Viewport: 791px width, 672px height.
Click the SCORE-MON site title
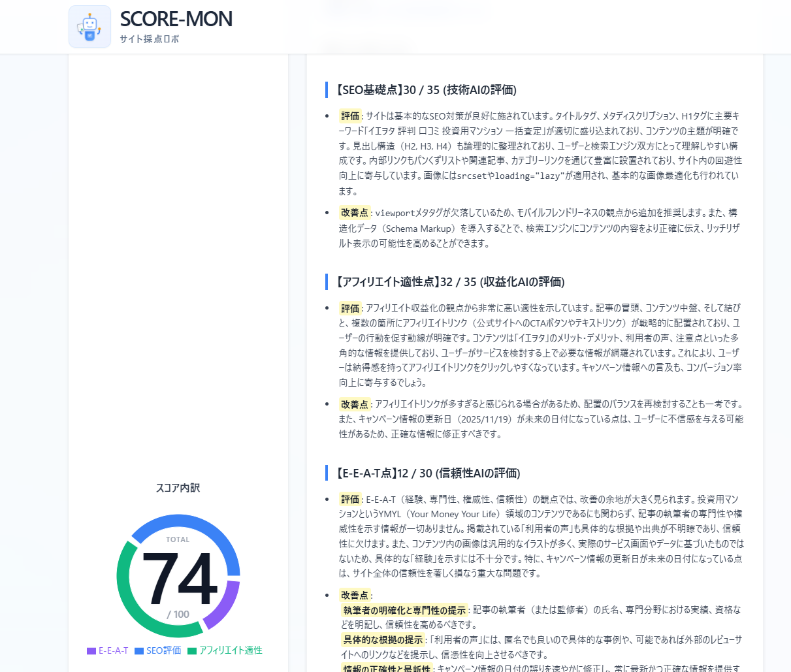(x=176, y=19)
